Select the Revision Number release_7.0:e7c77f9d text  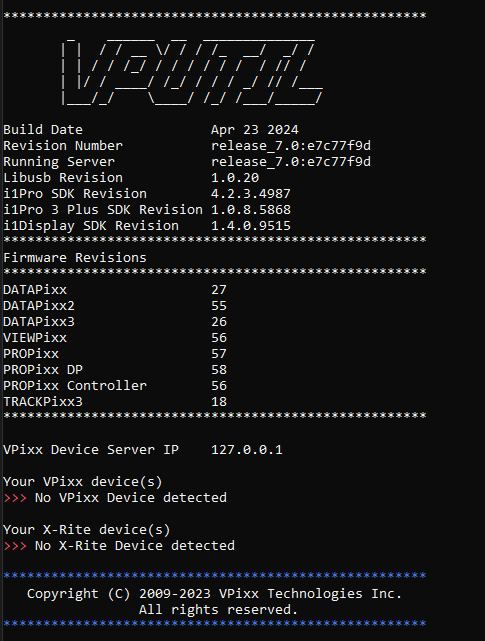291,146
